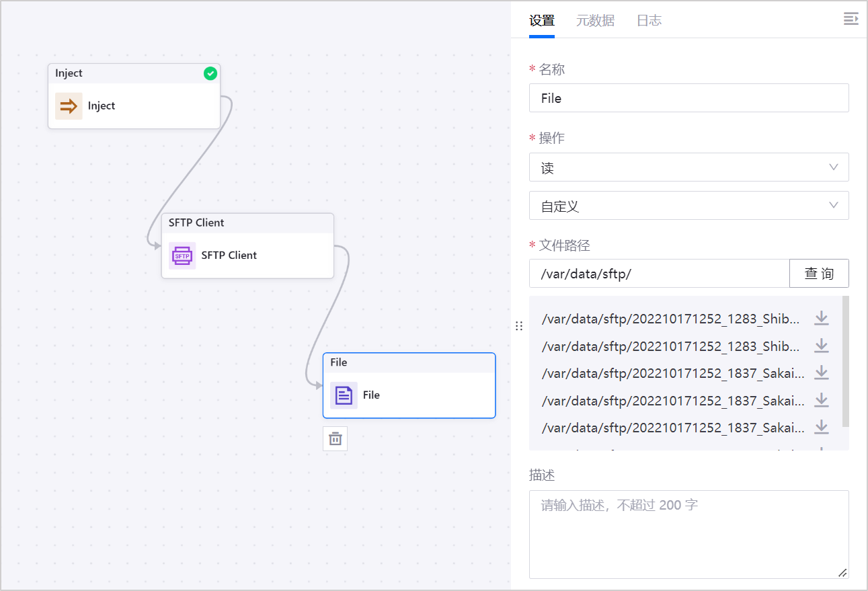Switch to the 元数据 tab
The image size is (868, 591).
tap(595, 21)
